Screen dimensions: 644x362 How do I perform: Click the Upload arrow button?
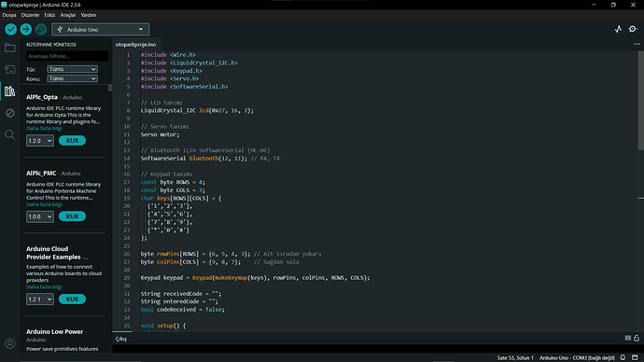tap(26, 29)
